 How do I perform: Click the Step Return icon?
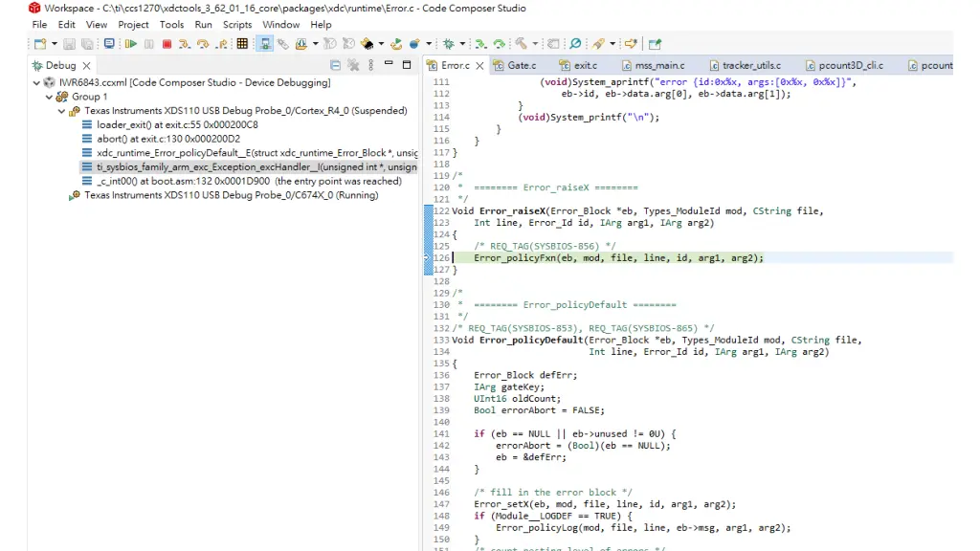(222, 44)
